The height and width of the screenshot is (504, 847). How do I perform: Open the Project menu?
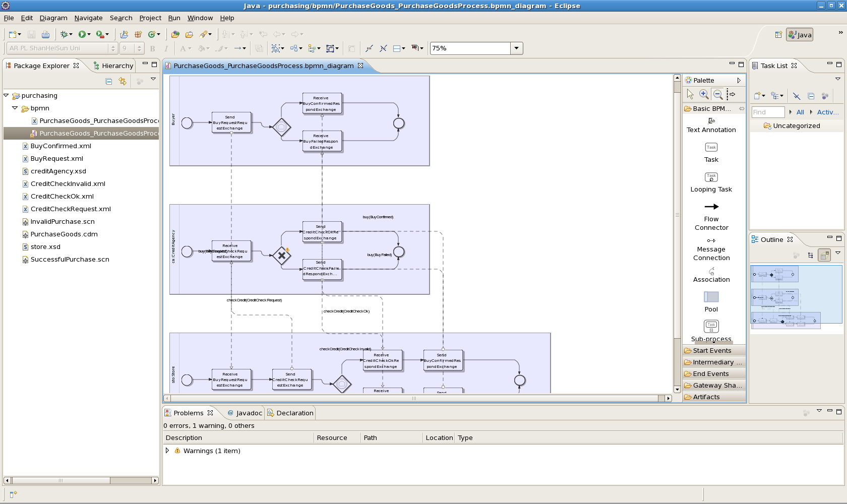150,18
